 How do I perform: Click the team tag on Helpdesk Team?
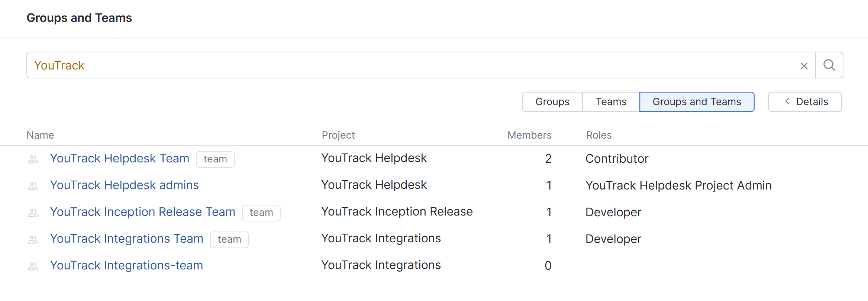(x=215, y=159)
